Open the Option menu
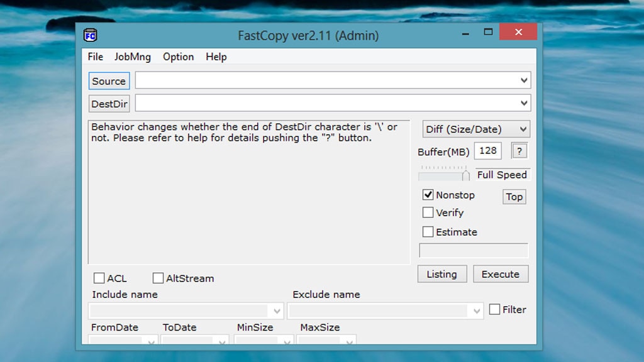 pyautogui.click(x=178, y=57)
